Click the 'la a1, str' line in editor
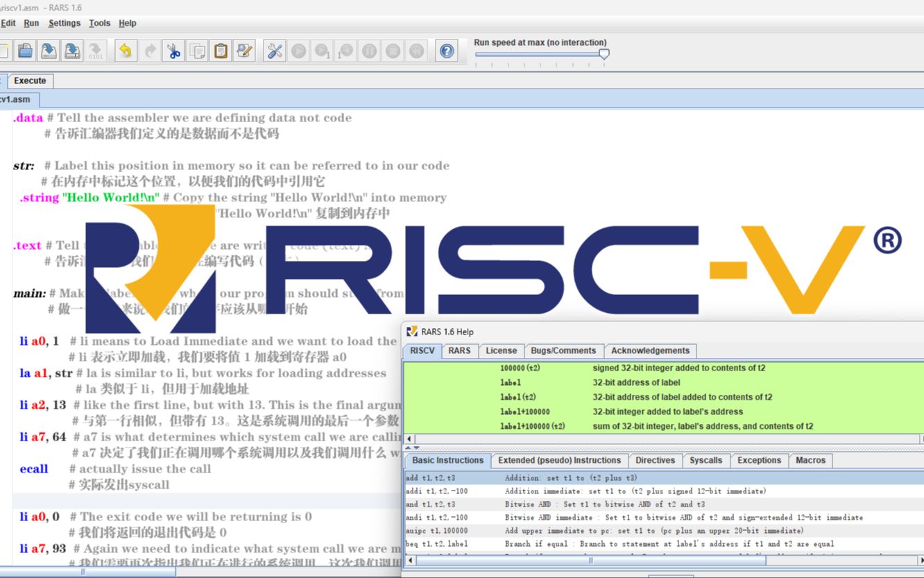 tap(46, 373)
